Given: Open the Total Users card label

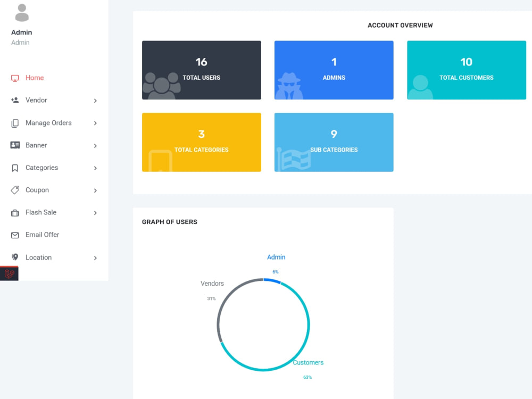Looking at the screenshot, I should 202,78.
